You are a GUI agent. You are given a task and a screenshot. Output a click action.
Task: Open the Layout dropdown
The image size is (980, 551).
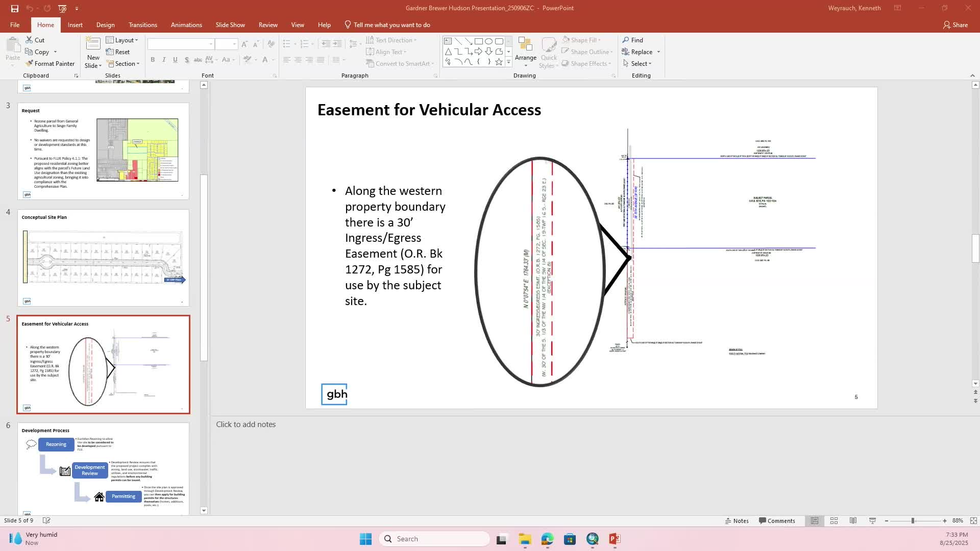click(122, 40)
